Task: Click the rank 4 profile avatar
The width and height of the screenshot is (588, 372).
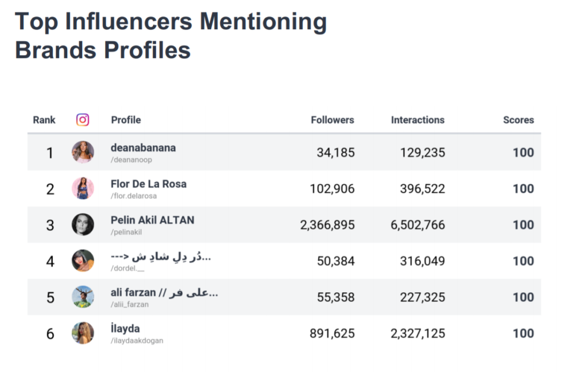Action: coord(83,261)
